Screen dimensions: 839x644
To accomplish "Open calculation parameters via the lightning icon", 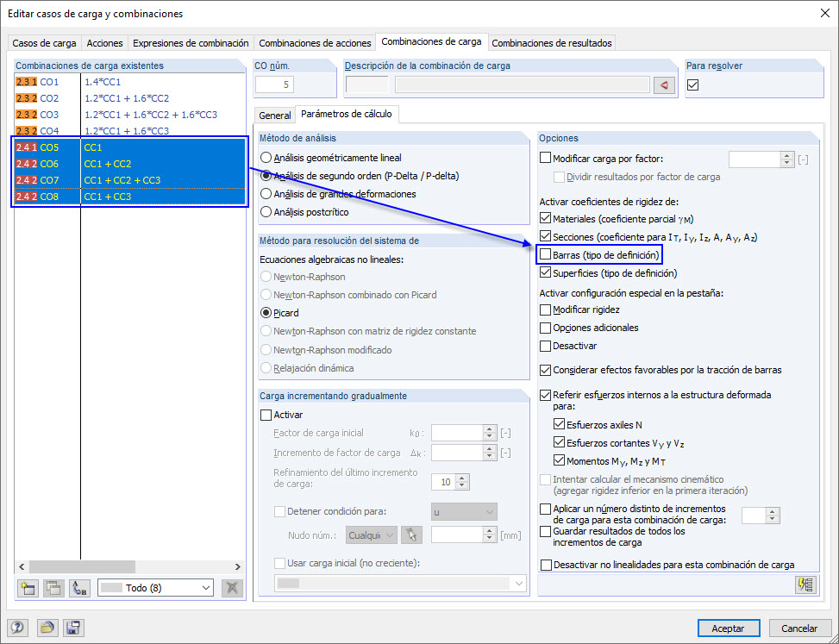I will (x=805, y=585).
